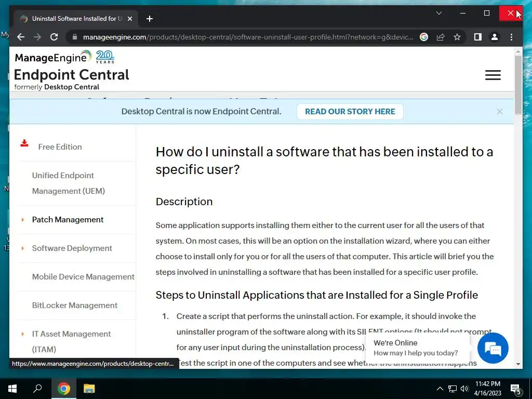The width and height of the screenshot is (532, 399).
Task: Click the address bar URL
Action: tap(248, 37)
